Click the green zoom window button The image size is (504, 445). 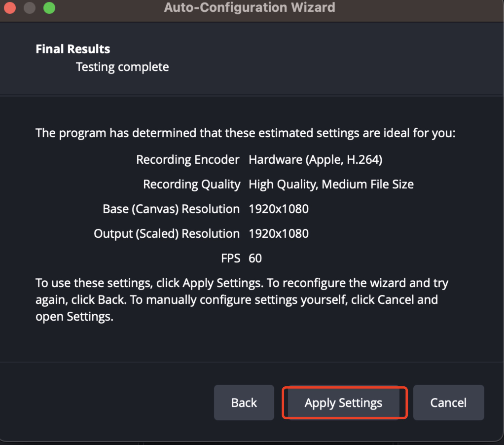(49, 8)
